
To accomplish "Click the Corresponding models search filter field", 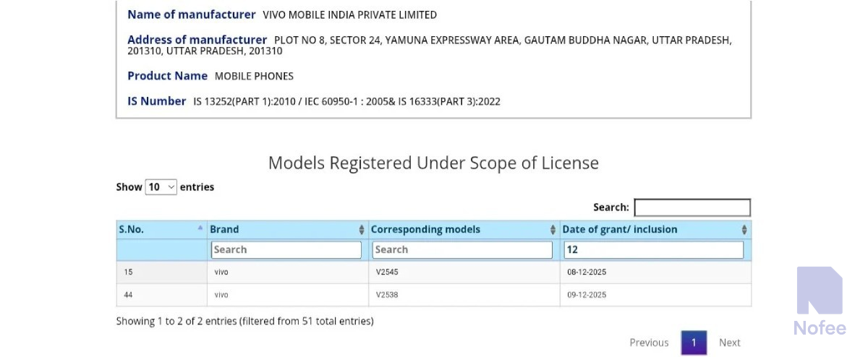I will [x=461, y=249].
